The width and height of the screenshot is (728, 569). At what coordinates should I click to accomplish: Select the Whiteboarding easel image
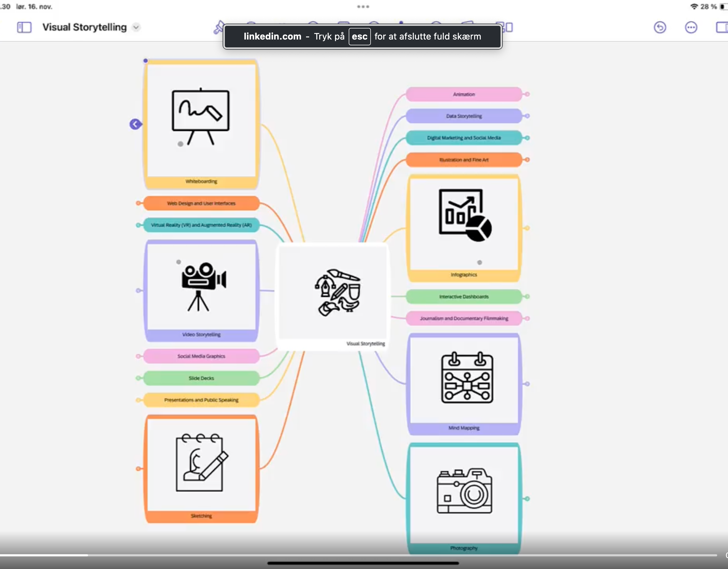pyautogui.click(x=201, y=117)
